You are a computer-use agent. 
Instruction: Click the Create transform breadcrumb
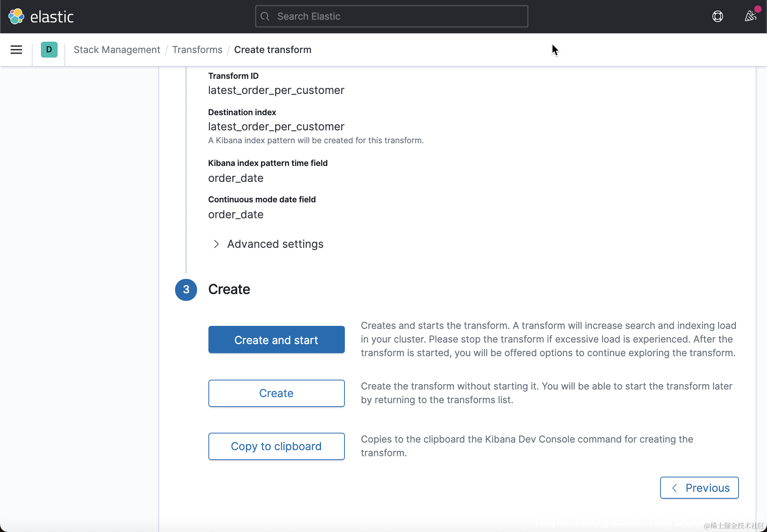click(x=272, y=50)
